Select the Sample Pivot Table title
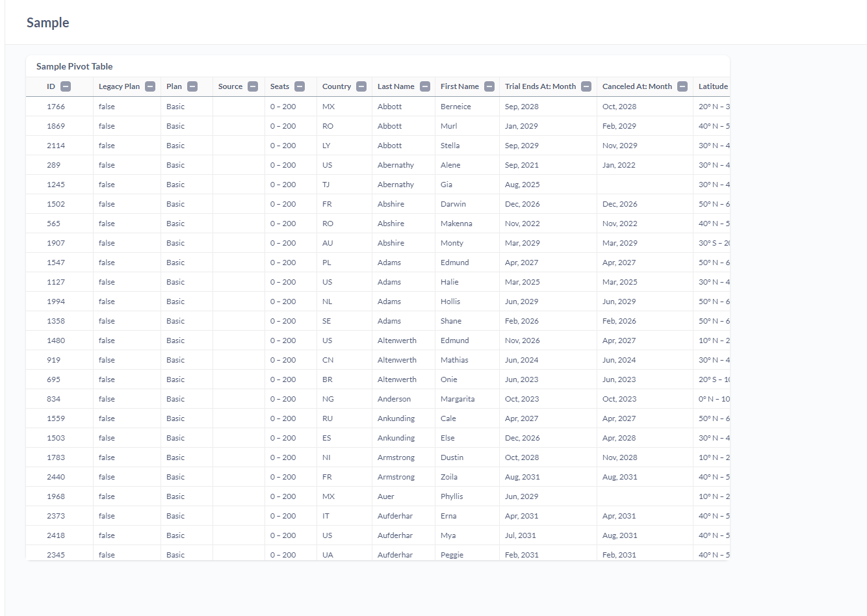Image resolution: width=867 pixels, height=616 pixels. coord(74,66)
